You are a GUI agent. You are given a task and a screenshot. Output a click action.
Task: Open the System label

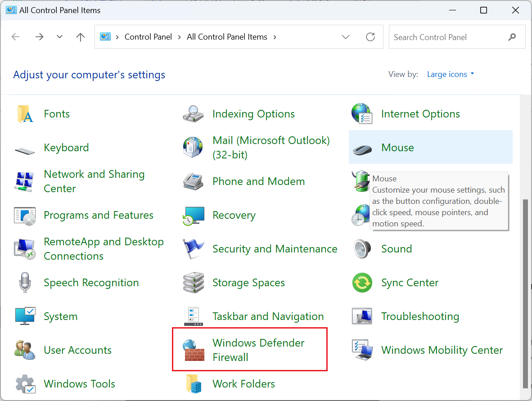pyautogui.click(x=61, y=316)
